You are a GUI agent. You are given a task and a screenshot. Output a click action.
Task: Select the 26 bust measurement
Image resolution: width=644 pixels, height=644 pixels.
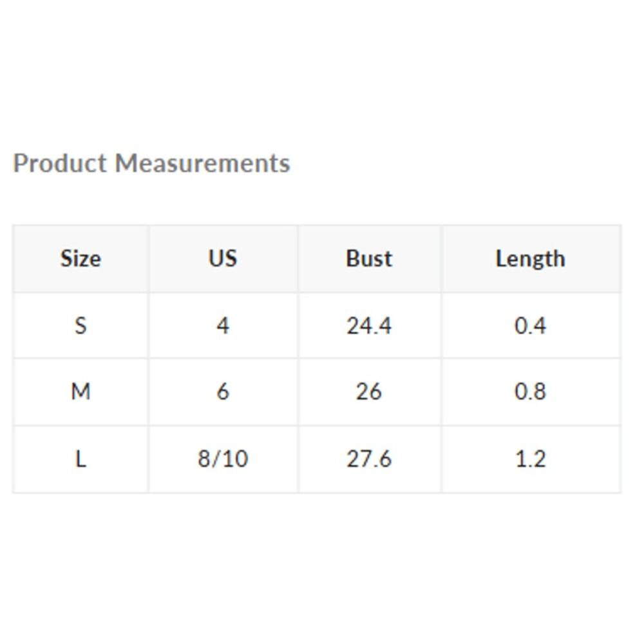(369, 392)
